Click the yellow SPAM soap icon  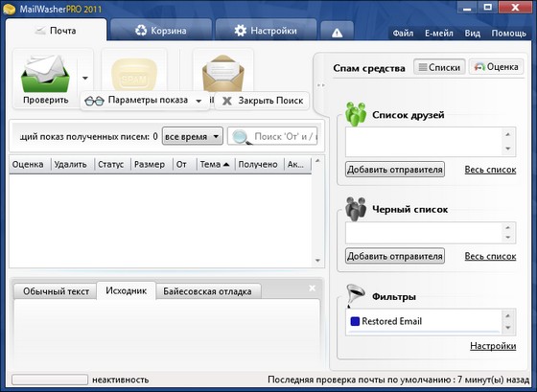134,75
